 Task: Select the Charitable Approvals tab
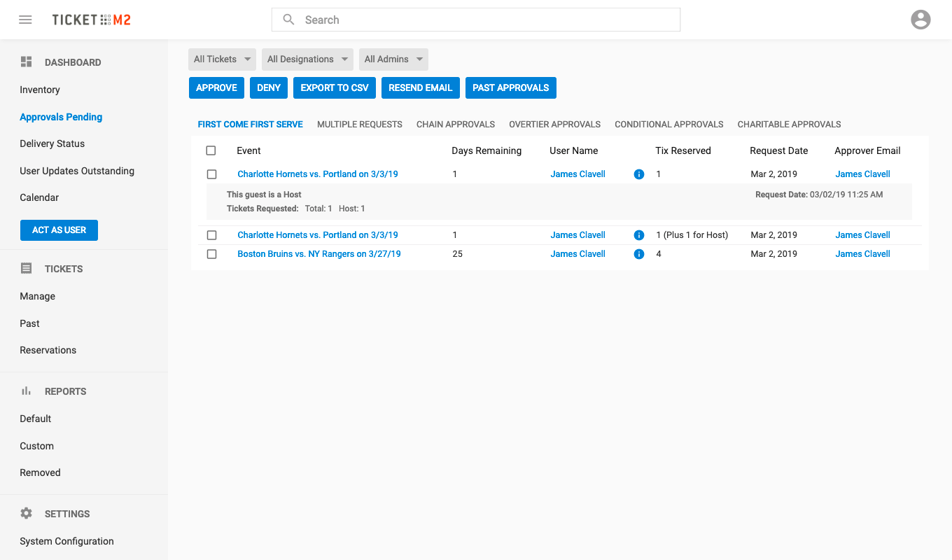pos(789,125)
